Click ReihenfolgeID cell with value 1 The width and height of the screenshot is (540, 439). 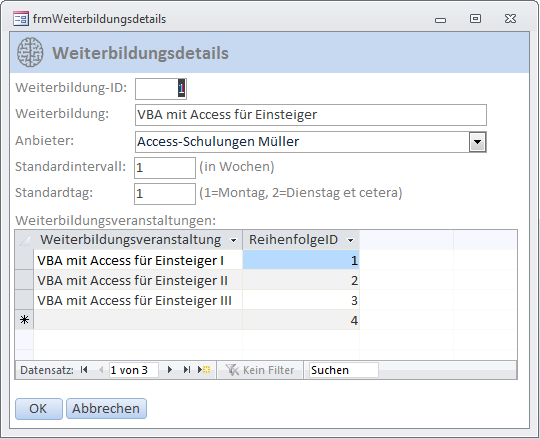pyautogui.click(x=301, y=260)
